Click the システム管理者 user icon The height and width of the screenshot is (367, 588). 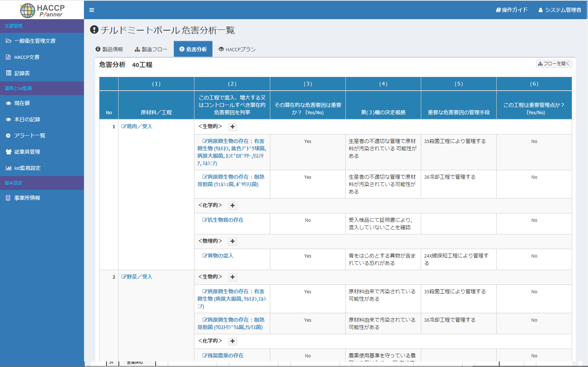[x=541, y=10]
